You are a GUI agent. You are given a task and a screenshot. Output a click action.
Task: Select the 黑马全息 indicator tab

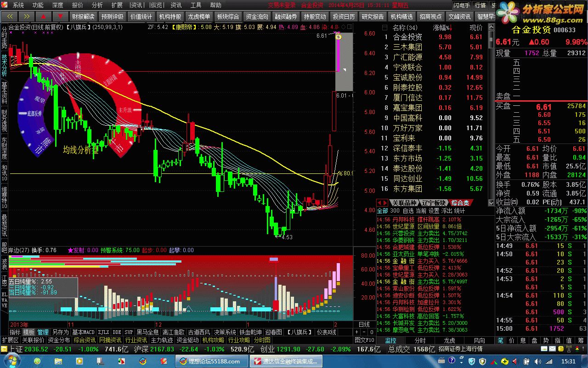pyautogui.click(x=147, y=332)
